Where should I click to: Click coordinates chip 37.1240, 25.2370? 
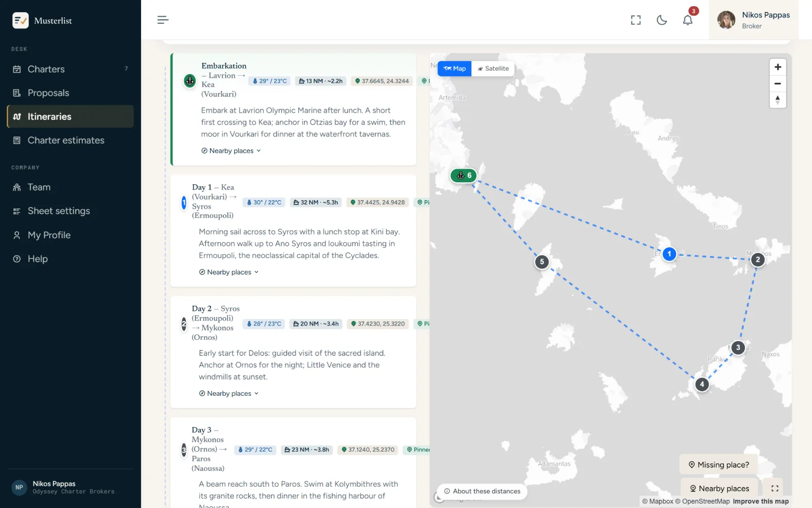[368, 450]
